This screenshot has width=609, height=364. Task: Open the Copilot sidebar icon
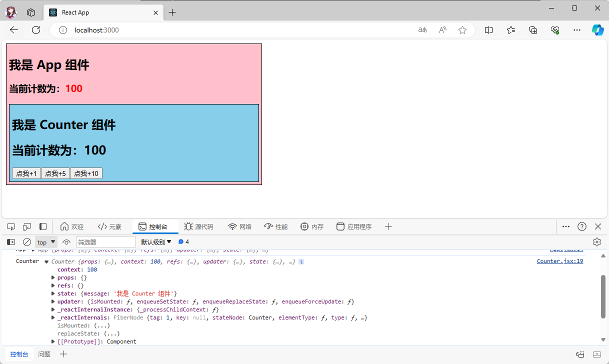pos(597,30)
